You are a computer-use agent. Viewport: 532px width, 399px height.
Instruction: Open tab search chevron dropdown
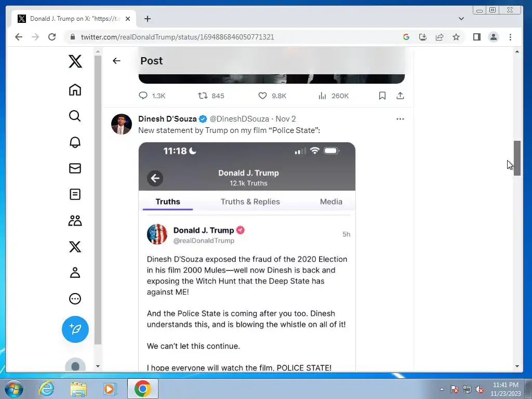pyautogui.click(x=461, y=19)
